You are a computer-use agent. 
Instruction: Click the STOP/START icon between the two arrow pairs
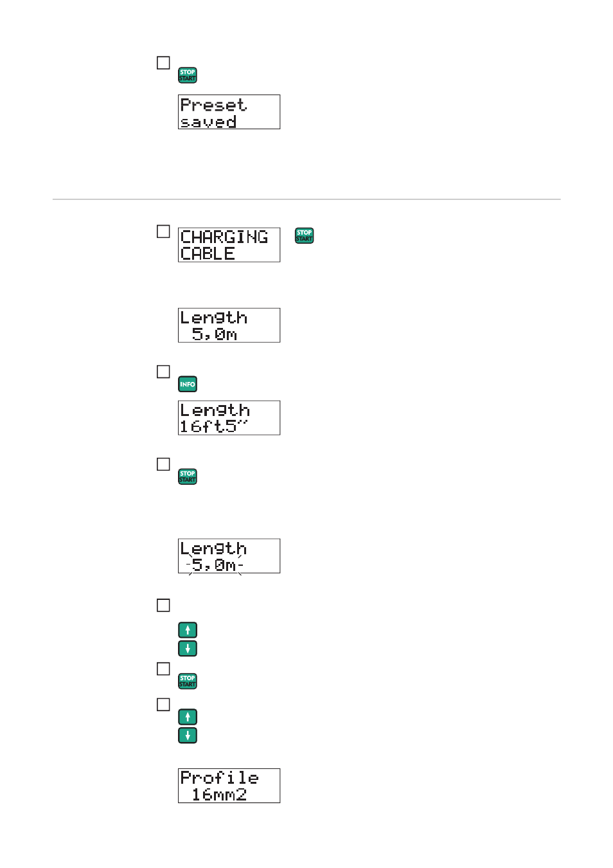click(x=188, y=681)
